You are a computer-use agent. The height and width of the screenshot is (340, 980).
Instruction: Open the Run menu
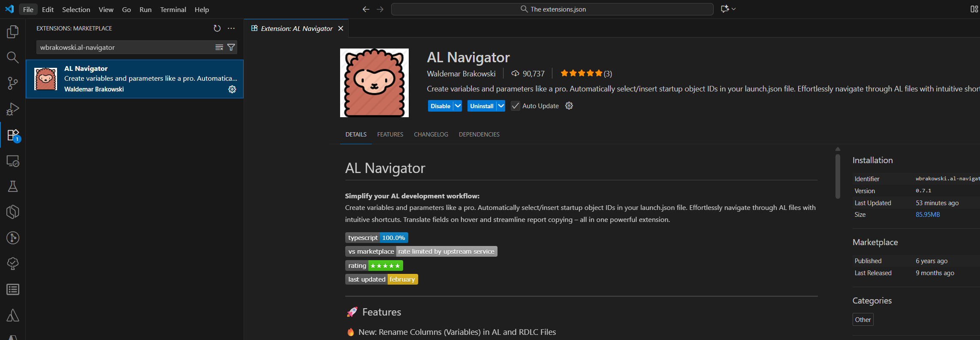(x=145, y=9)
